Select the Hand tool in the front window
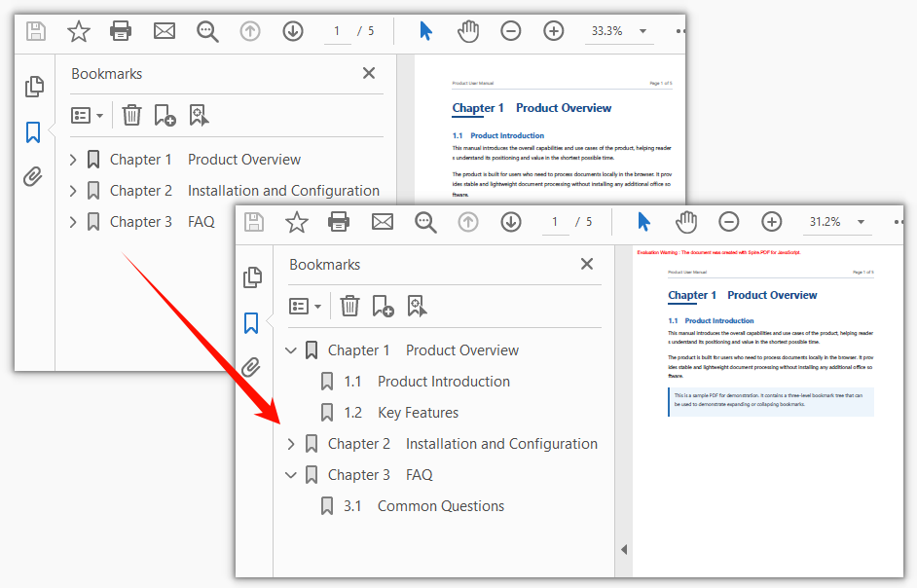The height and width of the screenshot is (588, 917). 686,222
